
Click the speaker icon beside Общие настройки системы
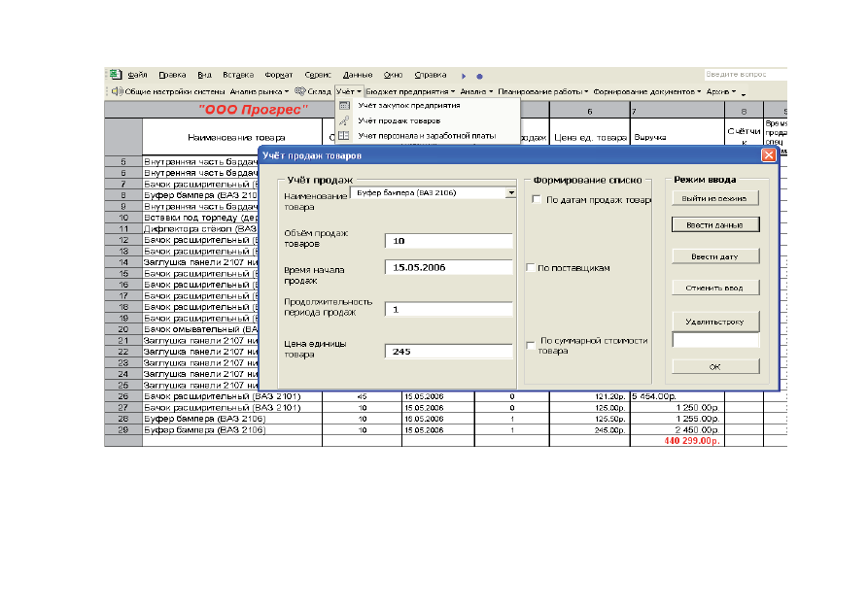(x=117, y=91)
